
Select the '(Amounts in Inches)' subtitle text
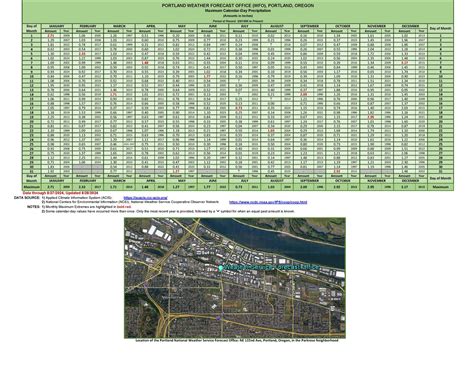click(x=238, y=16)
